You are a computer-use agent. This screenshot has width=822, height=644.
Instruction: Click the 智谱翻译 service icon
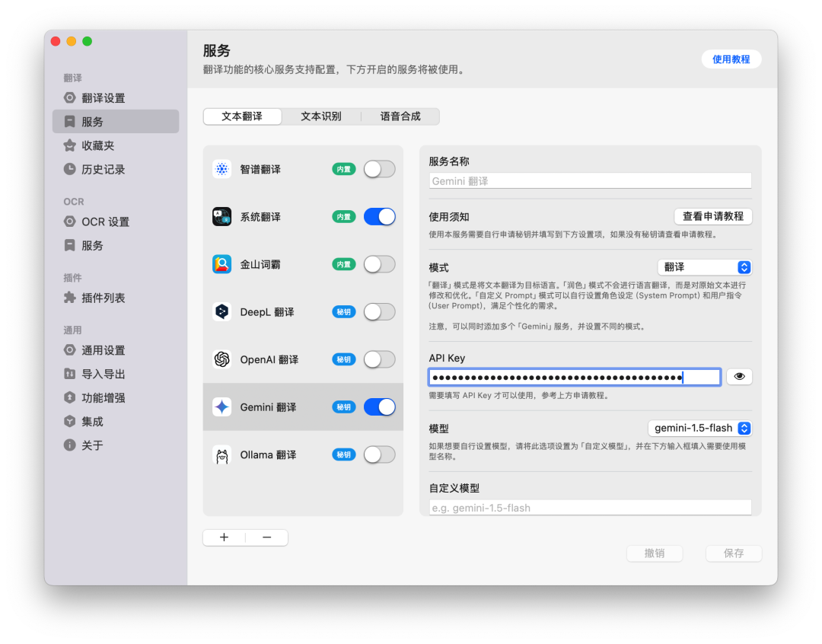point(222,169)
